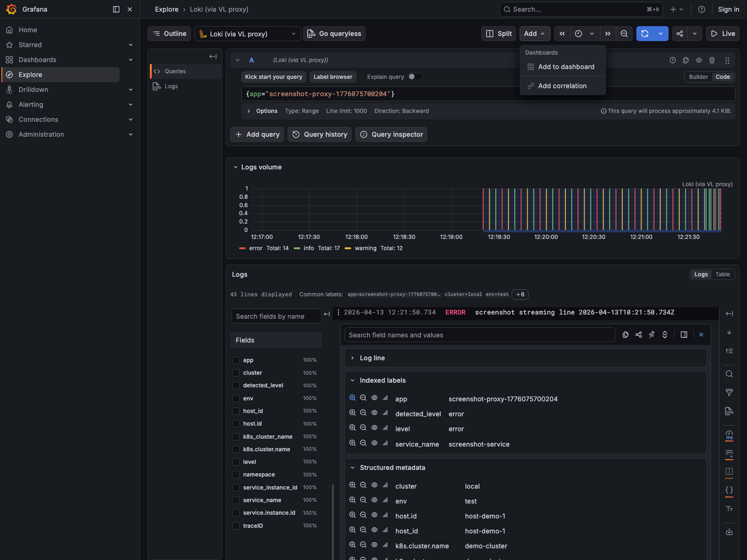Select Add correlation menu item
Screen dimensions: 747x560
(563, 86)
